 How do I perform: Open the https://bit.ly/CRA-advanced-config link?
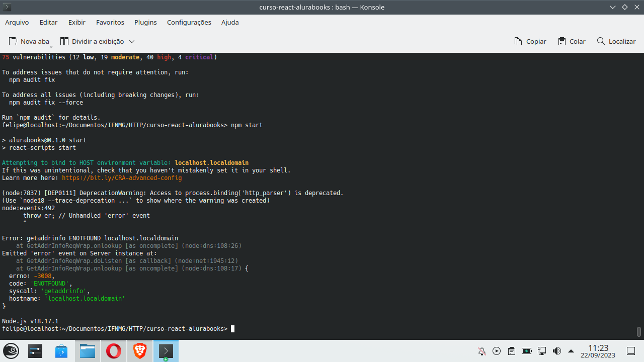point(122,178)
